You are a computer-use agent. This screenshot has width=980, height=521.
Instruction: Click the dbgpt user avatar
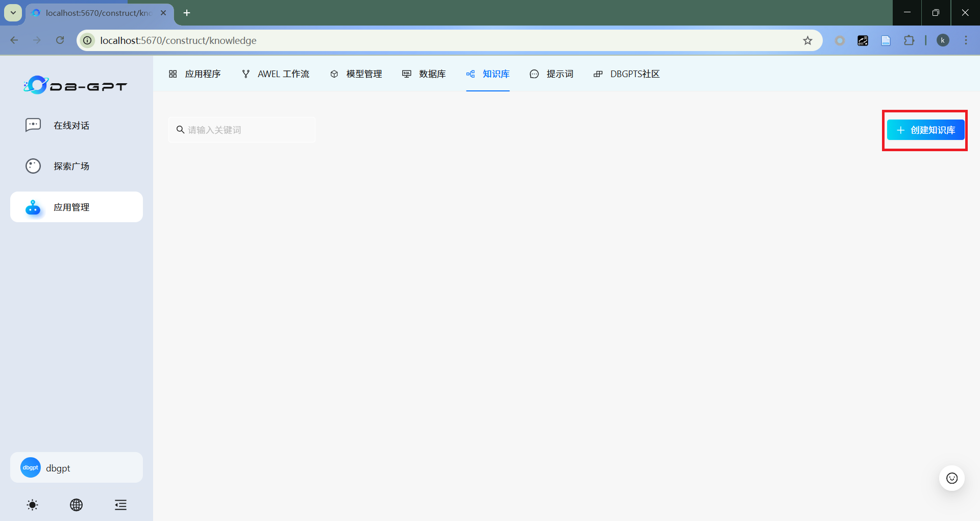pos(31,467)
